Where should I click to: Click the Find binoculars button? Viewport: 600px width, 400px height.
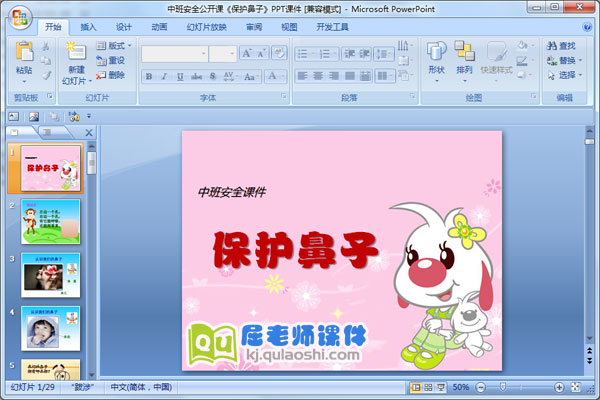[x=561, y=46]
